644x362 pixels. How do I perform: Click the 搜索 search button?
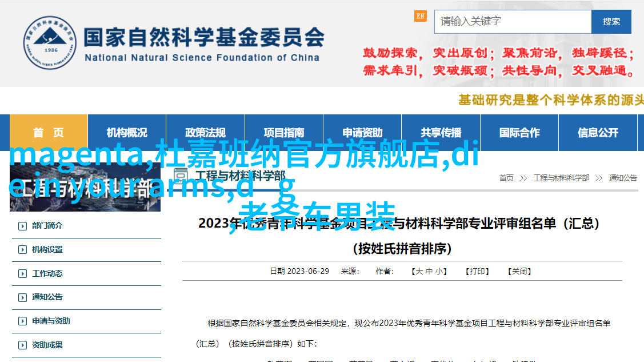(x=611, y=21)
